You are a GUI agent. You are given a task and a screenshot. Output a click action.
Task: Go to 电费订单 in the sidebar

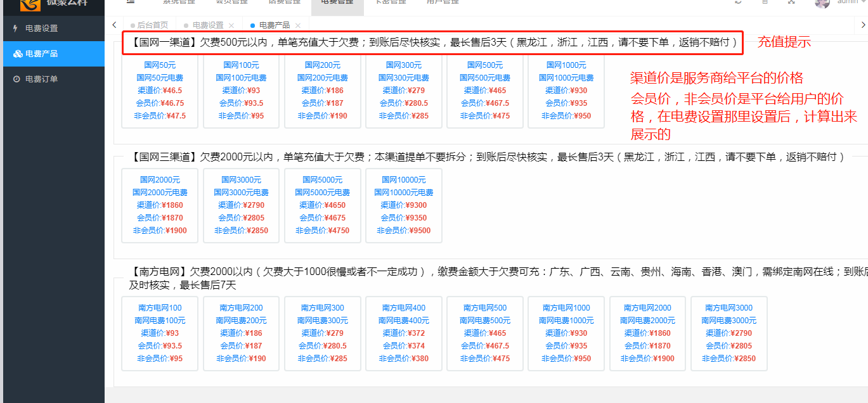coord(53,79)
